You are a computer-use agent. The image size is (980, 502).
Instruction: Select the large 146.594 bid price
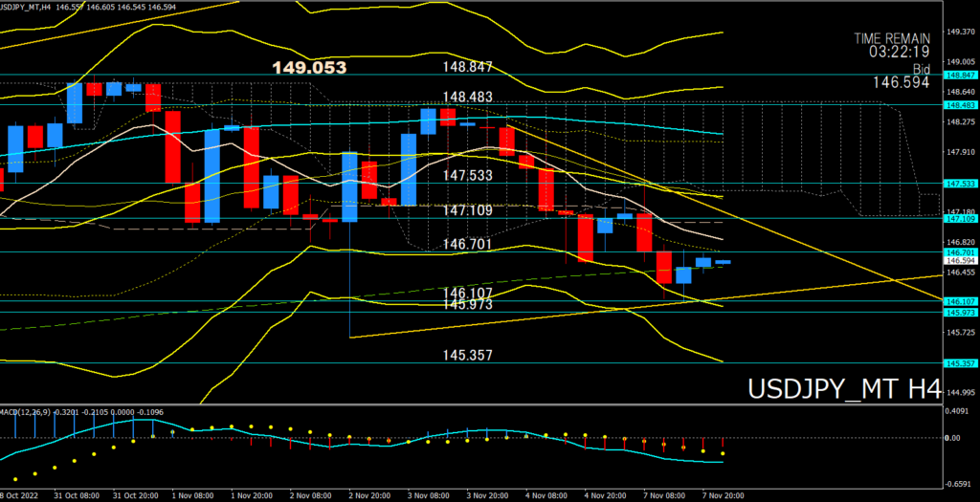tap(900, 82)
